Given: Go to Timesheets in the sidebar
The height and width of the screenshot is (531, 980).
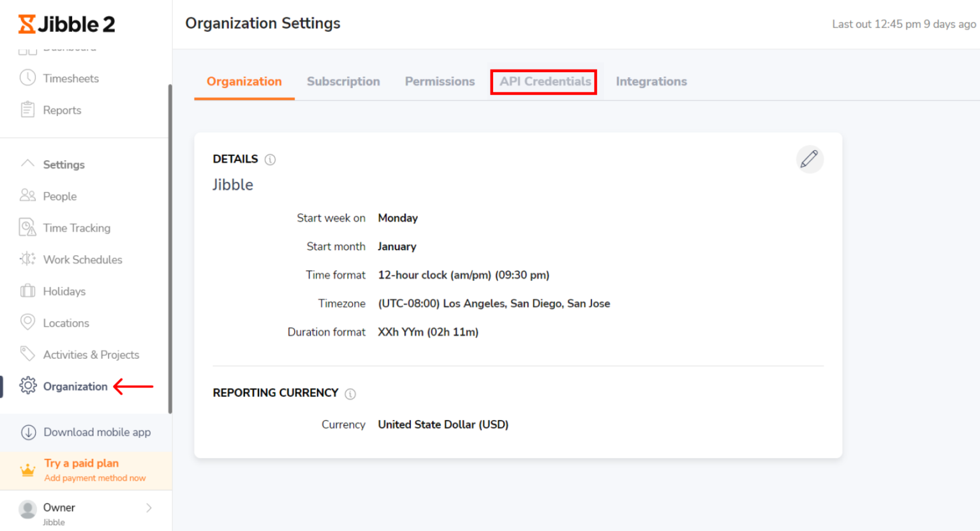Looking at the screenshot, I should pyautogui.click(x=71, y=79).
